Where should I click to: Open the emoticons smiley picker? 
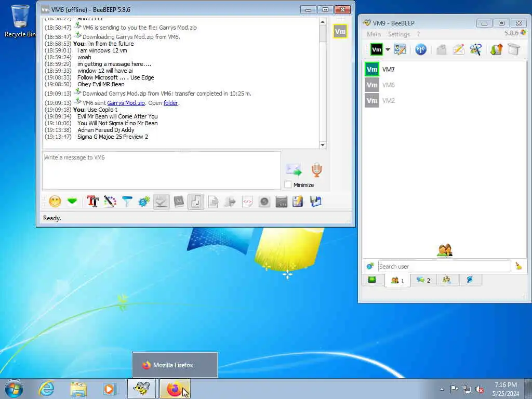pos(55,202)
